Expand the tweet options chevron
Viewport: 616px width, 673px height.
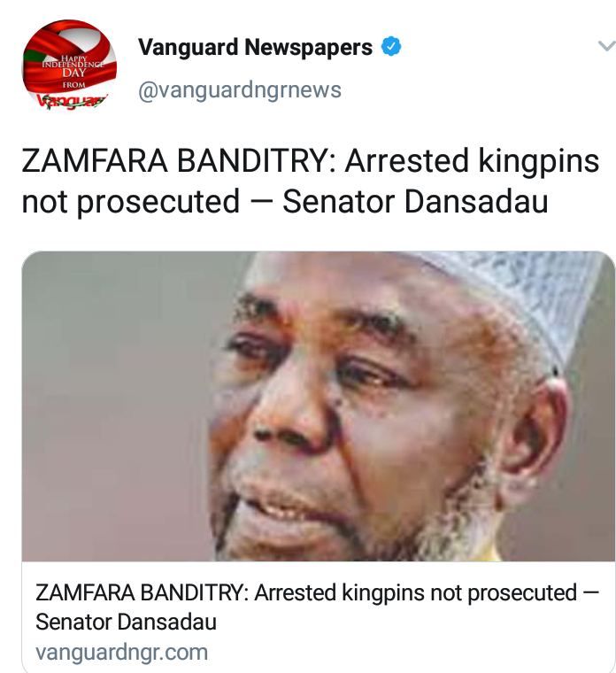coord(606,45)
